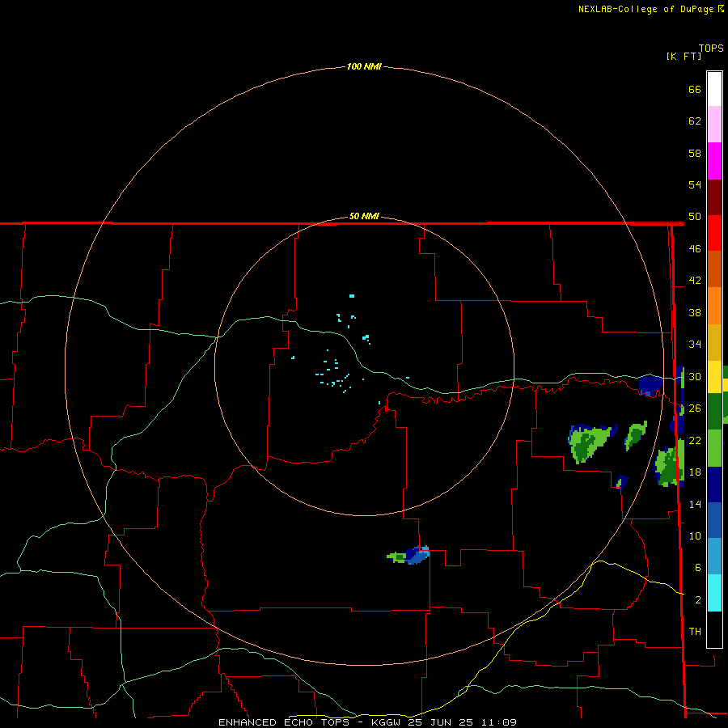Click the orange 42 kft legend swatch

pos(714,306)
